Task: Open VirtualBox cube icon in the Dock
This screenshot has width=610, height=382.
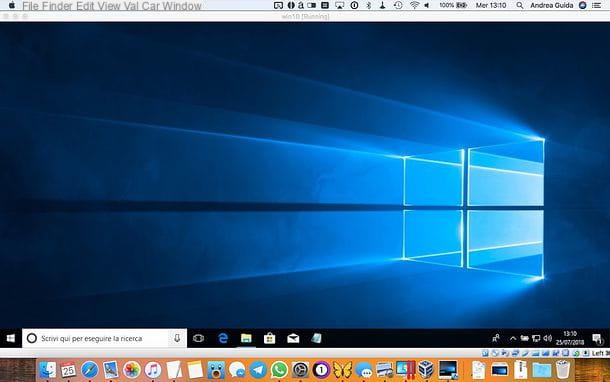Action: (x=426, y=370)
